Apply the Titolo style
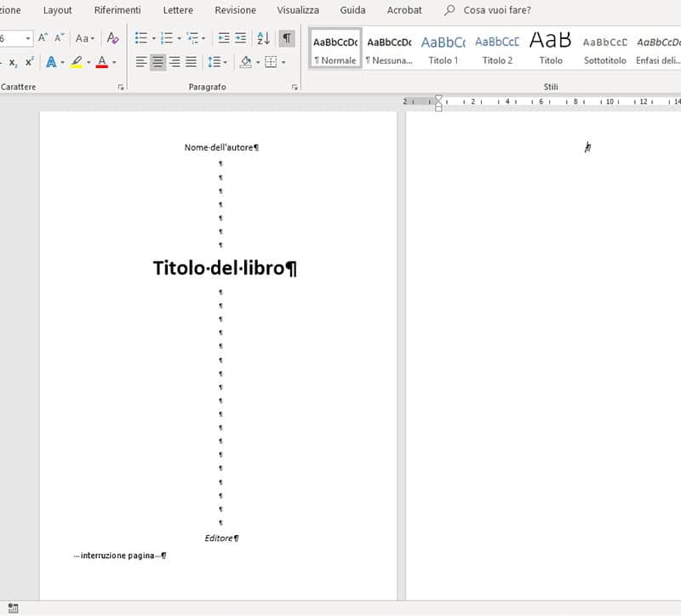681x616 pixels. coord(551,48)
